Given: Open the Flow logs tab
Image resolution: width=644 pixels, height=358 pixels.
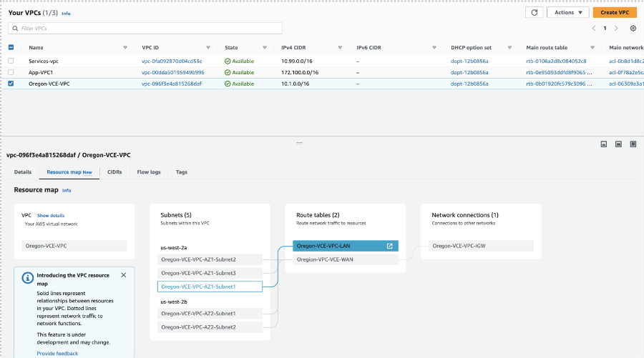Looking at the screenshot, I should [149, 172].
